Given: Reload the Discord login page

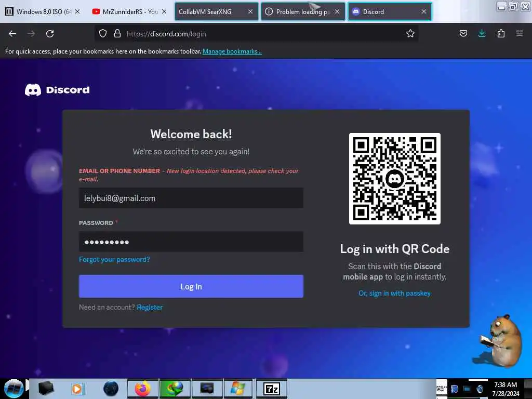Looking at the screenshot, I should [50, 34].
